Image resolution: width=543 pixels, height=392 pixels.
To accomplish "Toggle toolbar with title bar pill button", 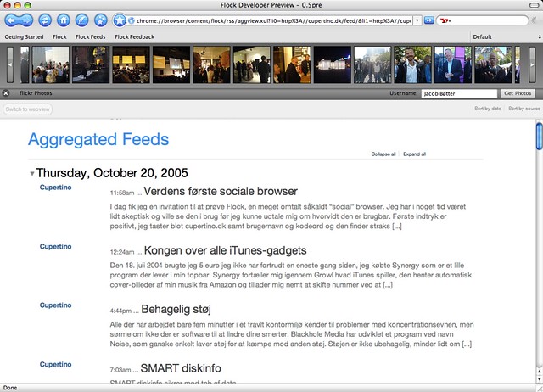I will pos(535,5).
